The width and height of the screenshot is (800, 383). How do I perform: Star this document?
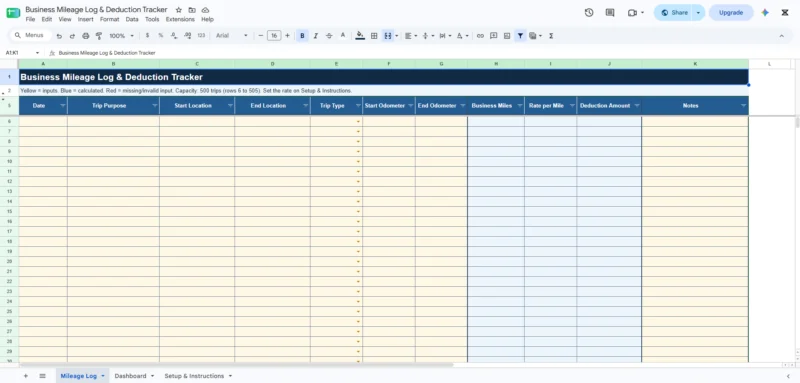tap(179, 10)
